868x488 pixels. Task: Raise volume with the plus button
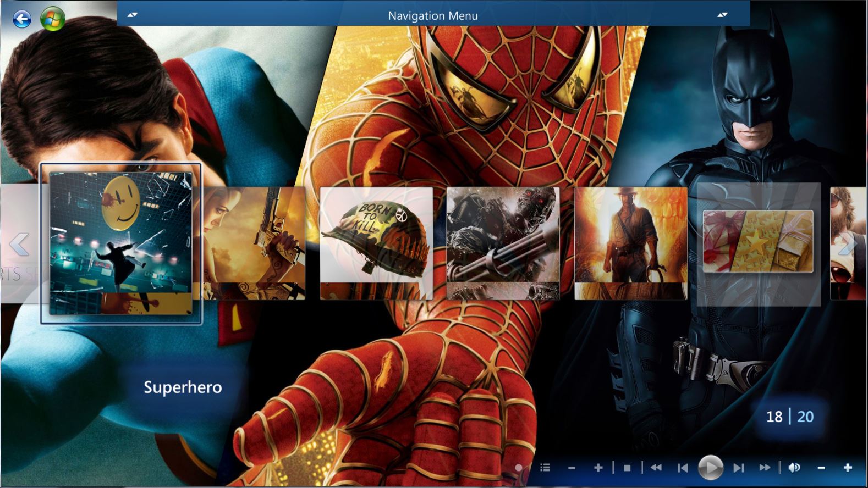[848, 468]
